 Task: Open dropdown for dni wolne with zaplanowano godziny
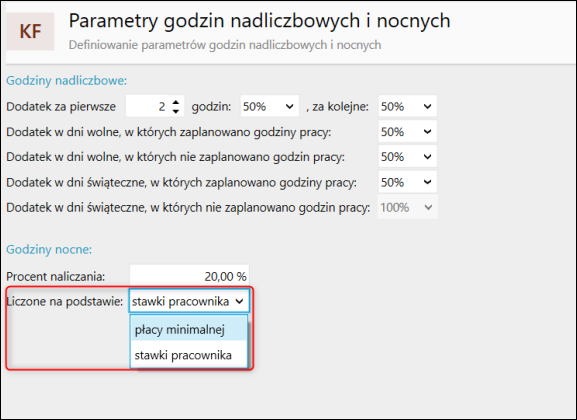point(407,131)
